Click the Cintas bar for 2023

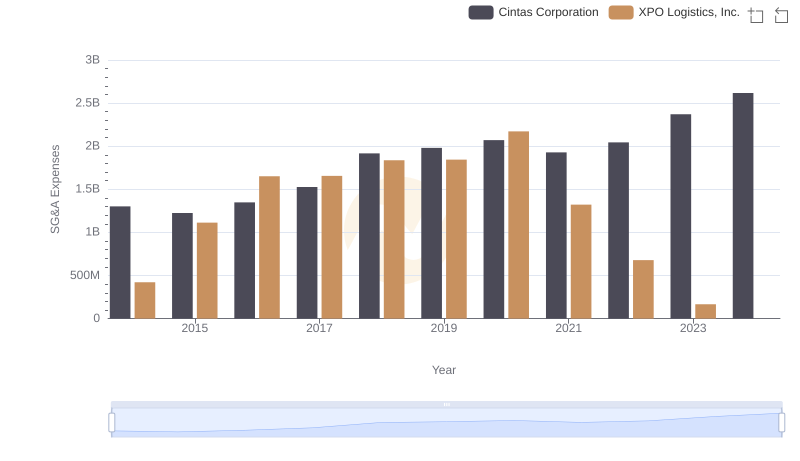(x=681, y=216)
